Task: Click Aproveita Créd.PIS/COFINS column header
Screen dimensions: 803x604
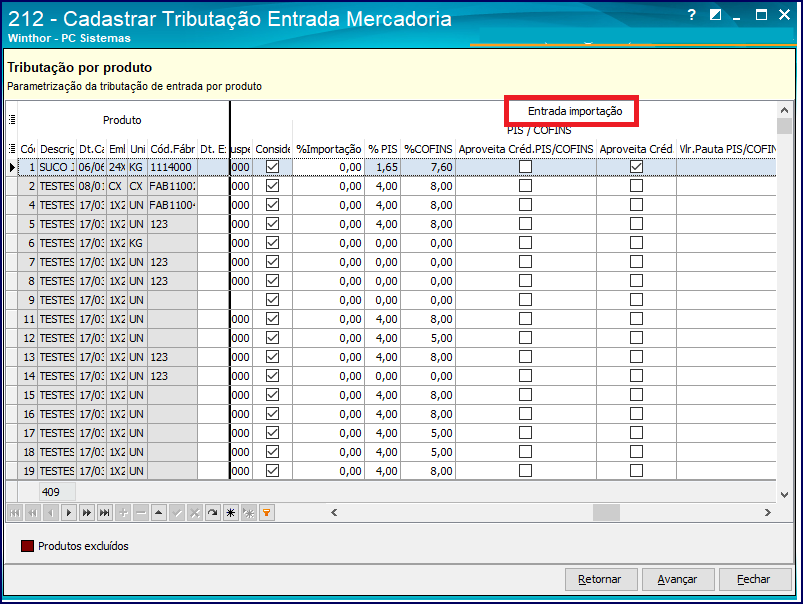Action: (x=526, y=149)
